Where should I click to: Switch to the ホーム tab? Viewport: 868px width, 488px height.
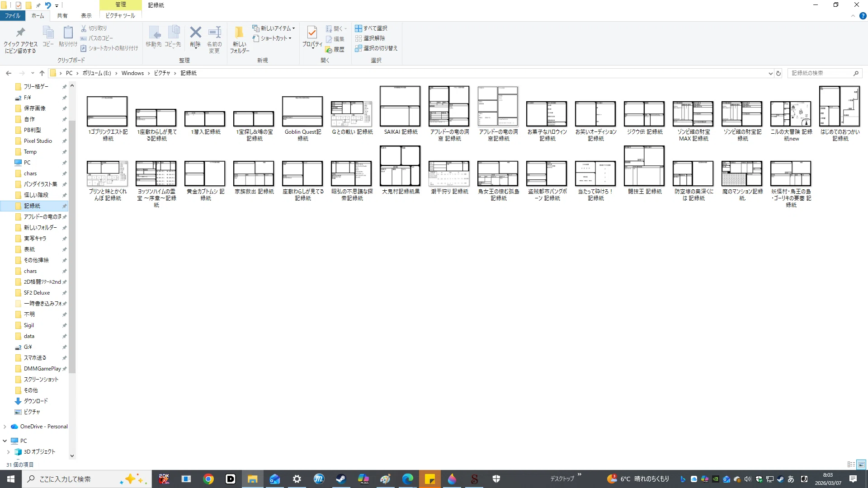[38, 16]
